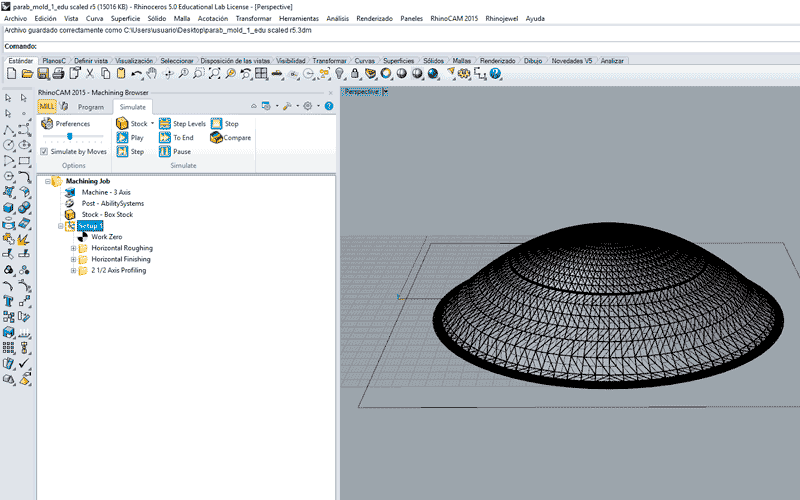800x500 pixels.
Task: Click the Step Levels icon
Action: [164, 124]
